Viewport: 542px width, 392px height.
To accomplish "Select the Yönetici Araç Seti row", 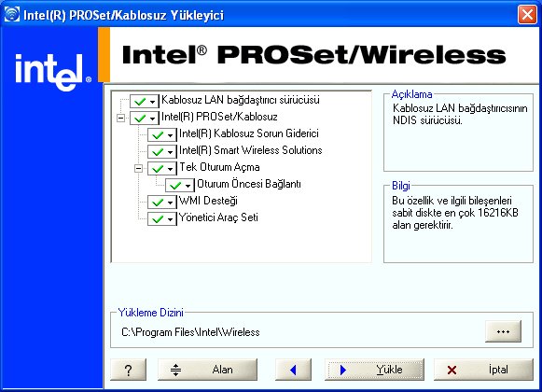I will pyautogui.click(x=218, y=217).
